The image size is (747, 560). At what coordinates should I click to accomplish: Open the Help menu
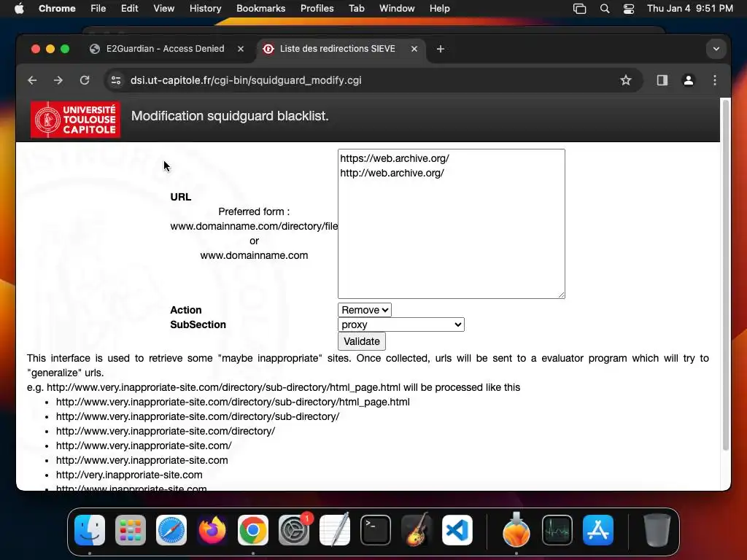pos(439,9)
